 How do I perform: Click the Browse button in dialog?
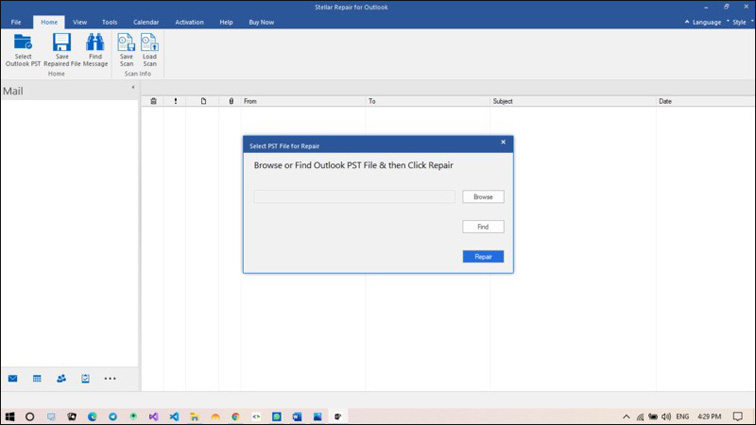click(483, 197)
